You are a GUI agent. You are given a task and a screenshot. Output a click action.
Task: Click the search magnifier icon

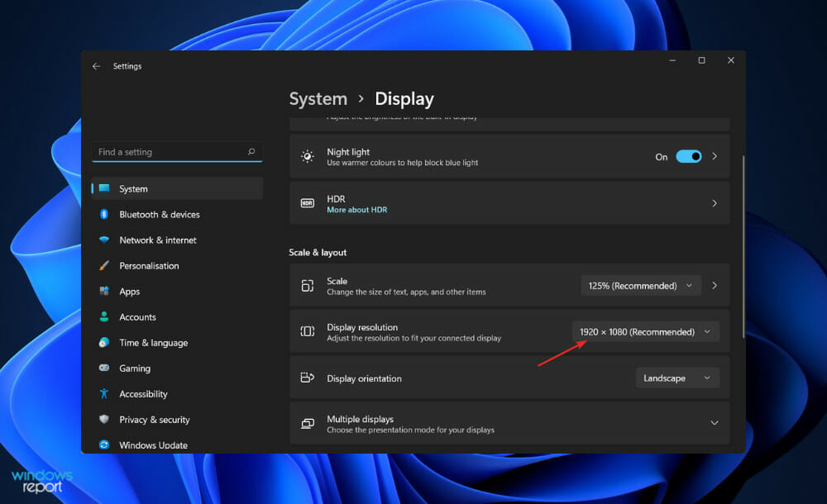tap(251, 152)
